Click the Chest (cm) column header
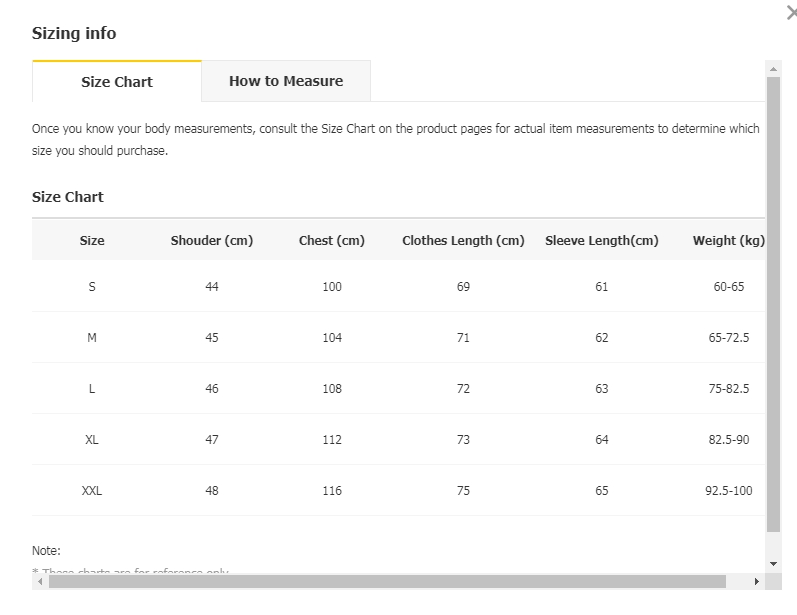The image size is (797, 615). (332, 240)
